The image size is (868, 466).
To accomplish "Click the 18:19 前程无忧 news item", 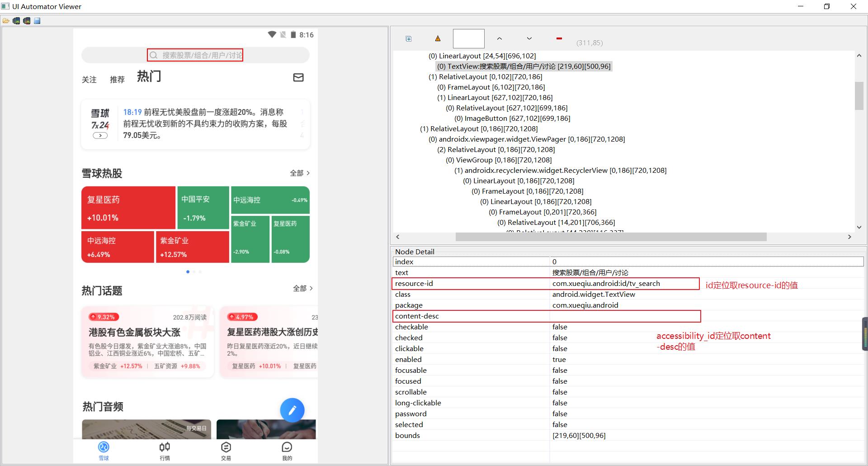I will point(205,124).
